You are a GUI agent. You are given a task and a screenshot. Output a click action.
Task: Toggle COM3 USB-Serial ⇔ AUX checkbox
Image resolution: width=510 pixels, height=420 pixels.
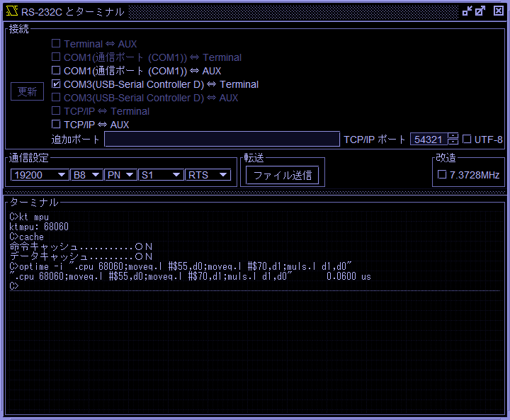coord(56,97)
